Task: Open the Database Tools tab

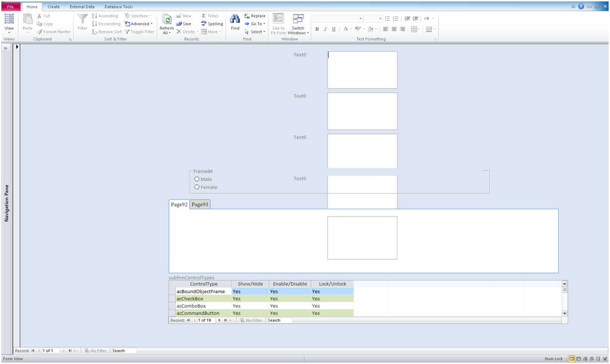Action: tap(119, 7)
